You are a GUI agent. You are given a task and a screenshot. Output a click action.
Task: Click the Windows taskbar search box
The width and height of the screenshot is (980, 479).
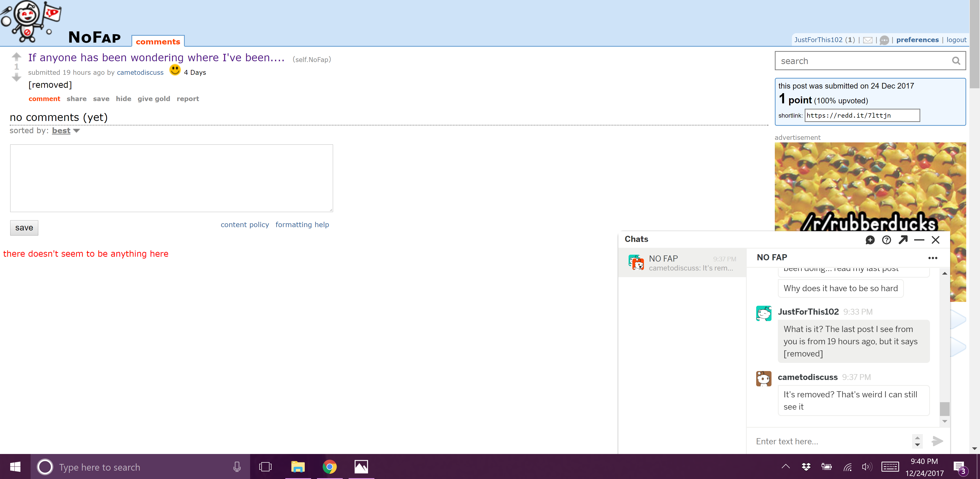click(x=140, y=467)
